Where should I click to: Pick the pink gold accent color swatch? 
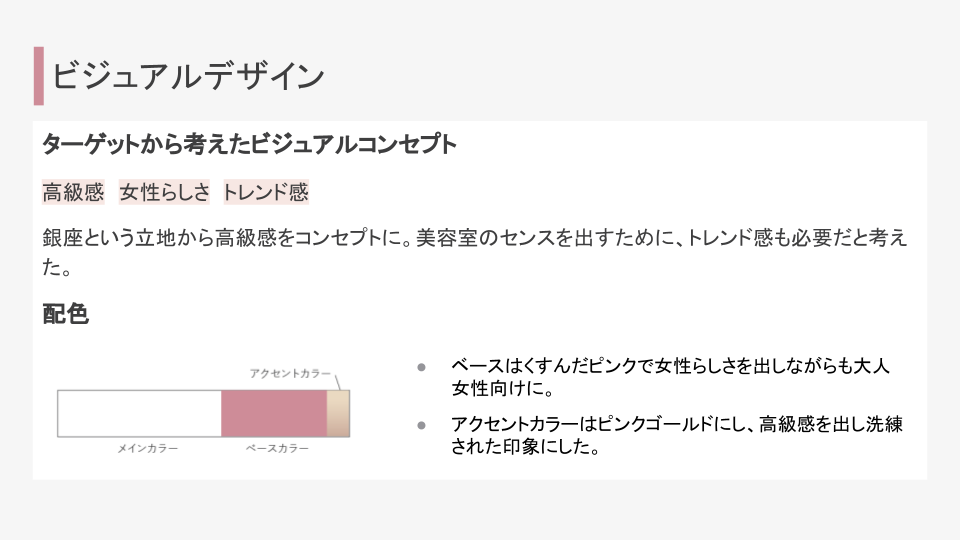pyautogui.click(x=338, y=413)
